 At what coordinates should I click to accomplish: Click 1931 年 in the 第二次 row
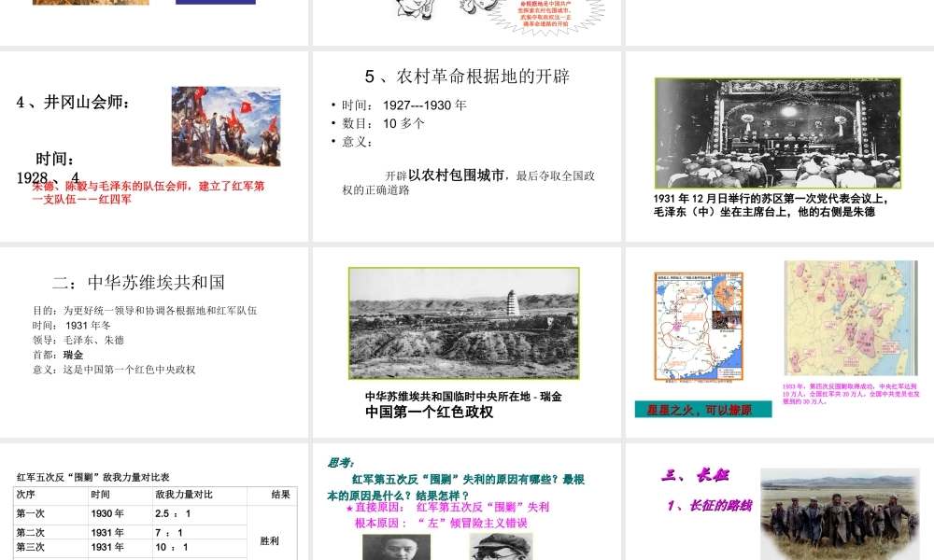point(107,533)
